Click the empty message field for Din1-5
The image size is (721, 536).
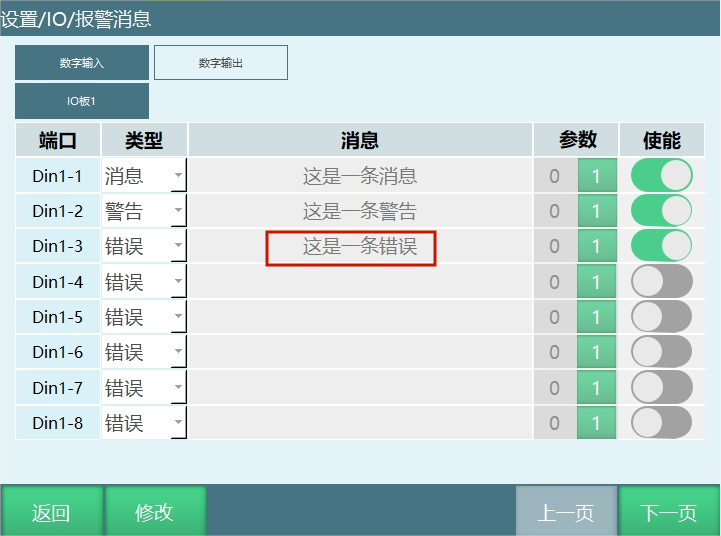coord(360,316)
